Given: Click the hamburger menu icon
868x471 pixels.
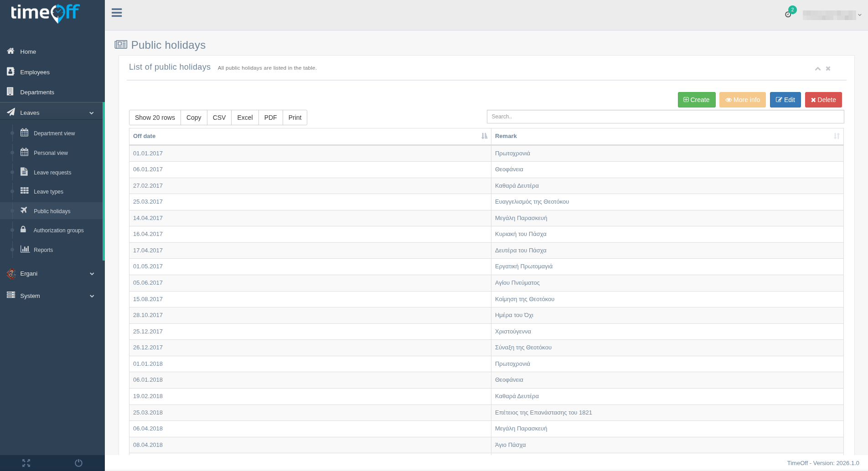Looking at the screenshot, I should (x=117, y=13).
